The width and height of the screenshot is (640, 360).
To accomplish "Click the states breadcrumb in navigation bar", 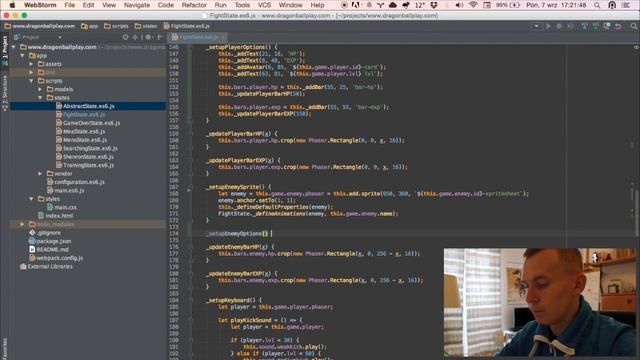I will pyautogui.click(x=146, y=26).
